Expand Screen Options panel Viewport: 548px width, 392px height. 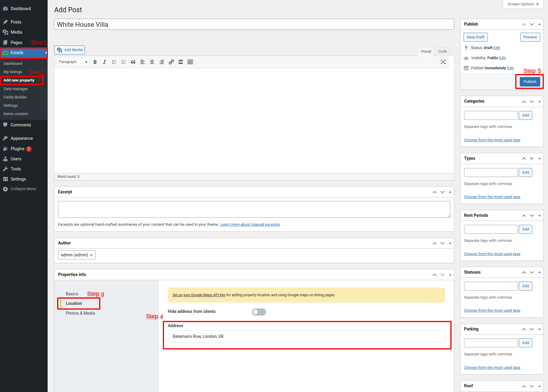pyautogui.click(x=523, y=4)
